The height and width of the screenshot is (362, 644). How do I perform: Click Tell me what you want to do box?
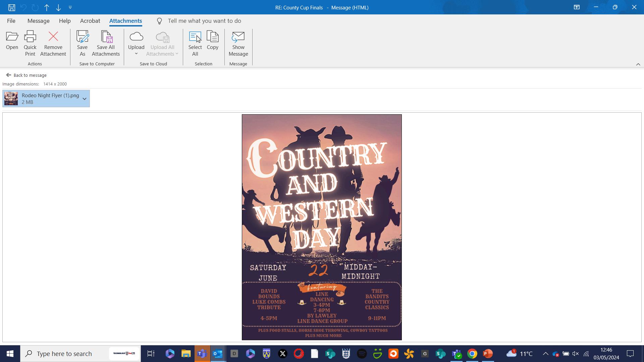coord(204,21)
